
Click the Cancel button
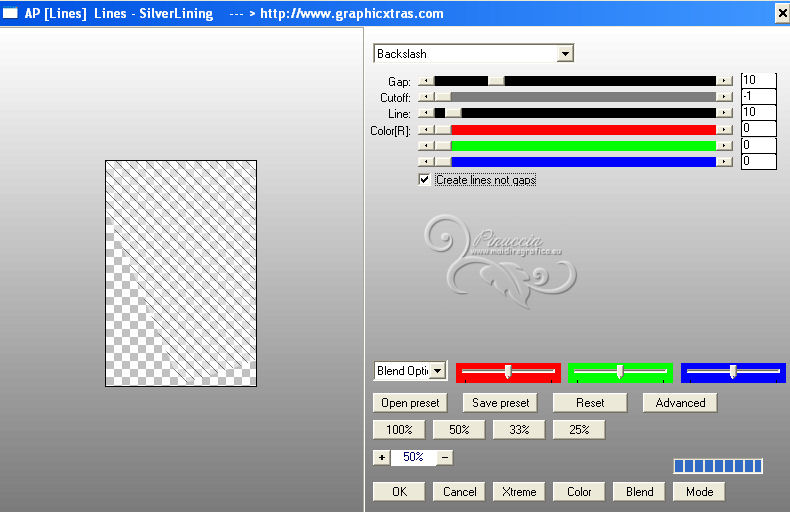[x=459, y=492]
